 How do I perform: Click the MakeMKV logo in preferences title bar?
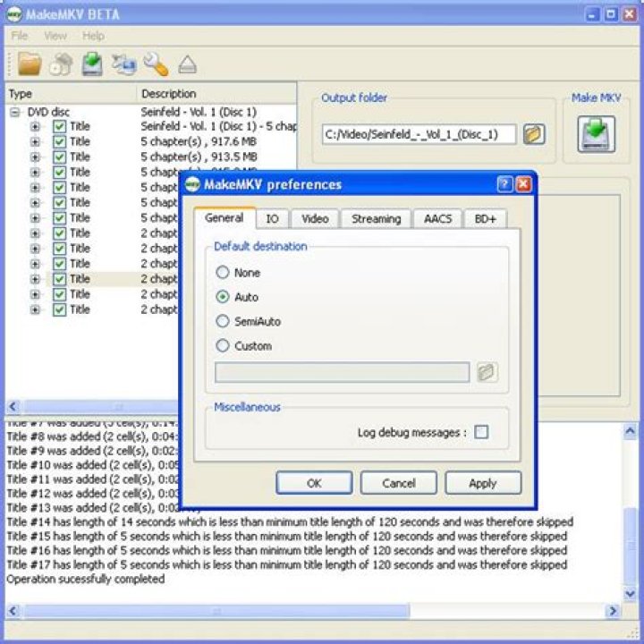[x=191, y=184]
